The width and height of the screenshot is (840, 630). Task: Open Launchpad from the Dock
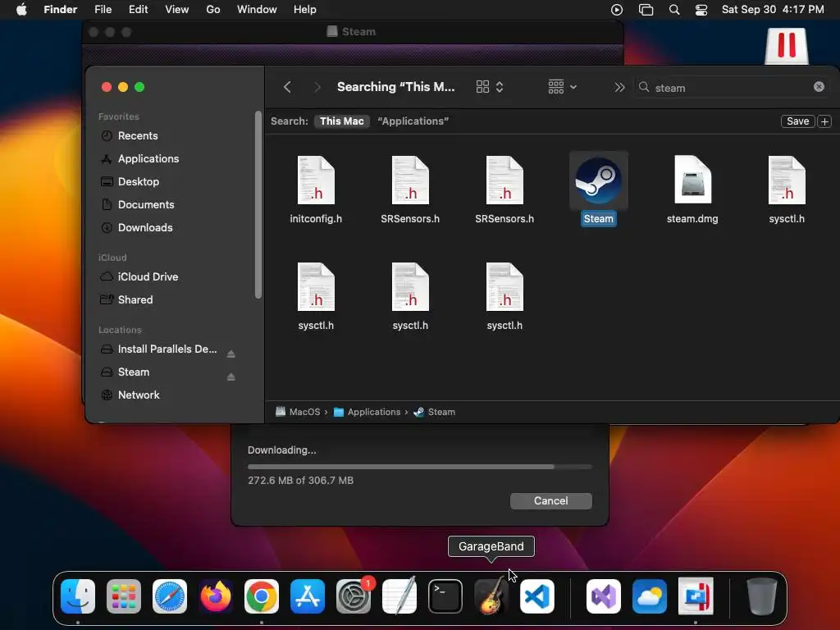(x=124, y=596)
